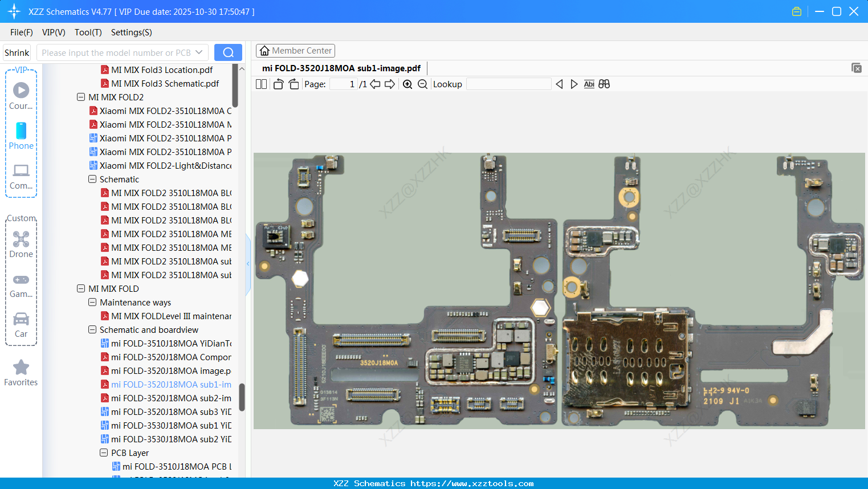868x489 pixels.
Task: Rotate the PDF page counterclockwise
Action: point(278,84)
